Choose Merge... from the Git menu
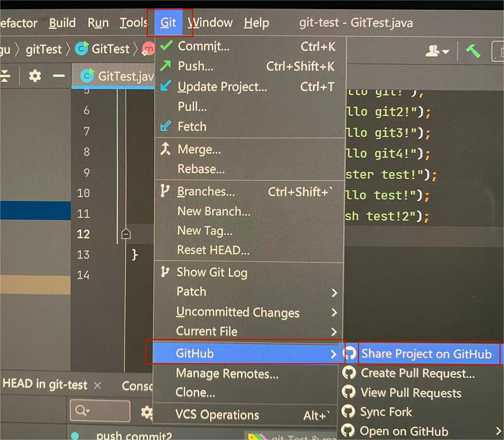 (x=250, y=149)
